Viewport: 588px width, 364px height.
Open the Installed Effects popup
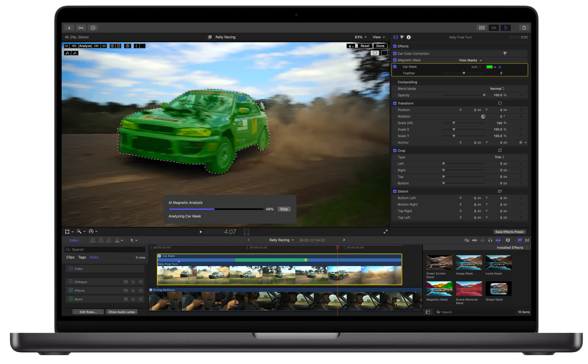pos(512,248)
